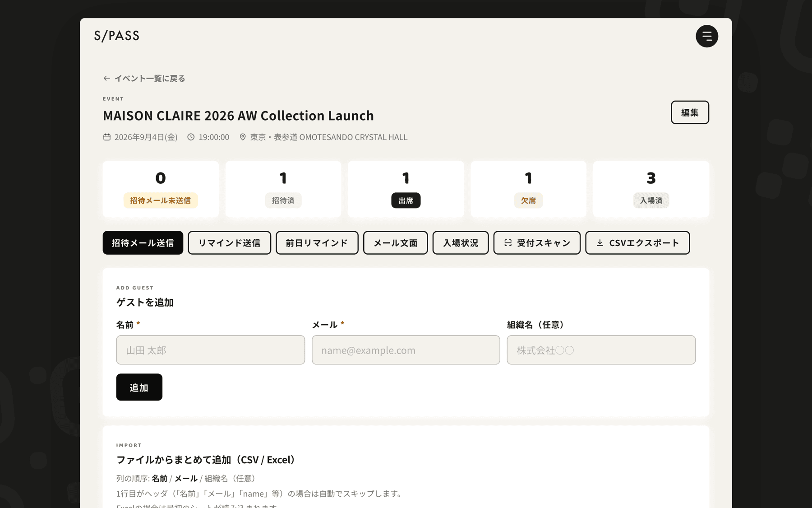Select the 招待済 stat card
This screenshot has height=508, width=812.
tap(283, 189)
